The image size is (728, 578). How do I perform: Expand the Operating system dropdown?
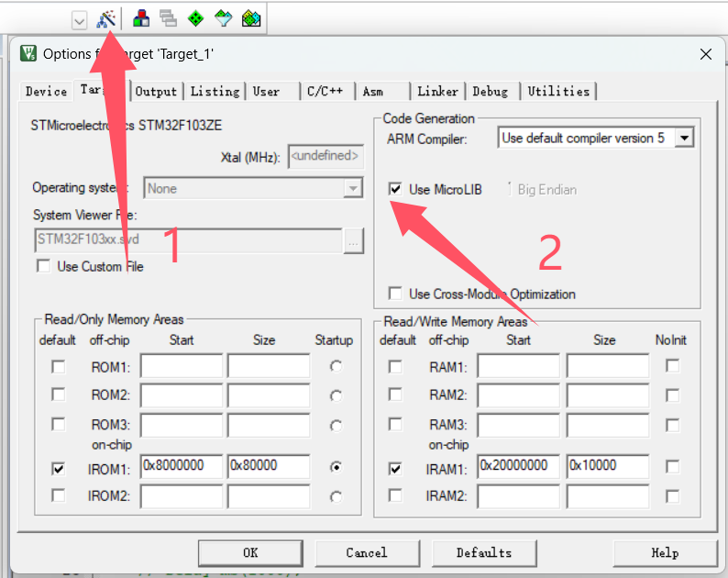353,189
